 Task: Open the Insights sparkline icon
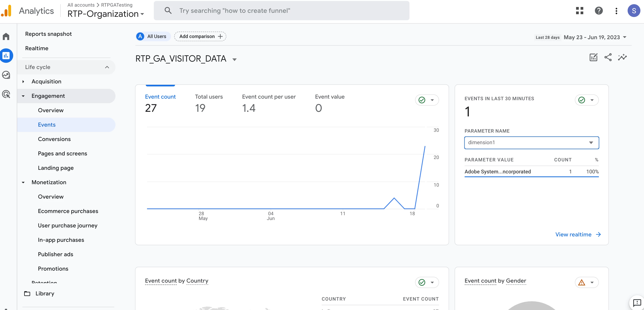tap(622, 57)
